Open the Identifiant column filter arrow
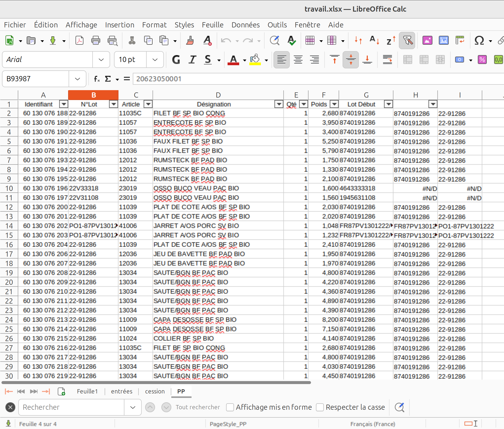 click(64, 104)
